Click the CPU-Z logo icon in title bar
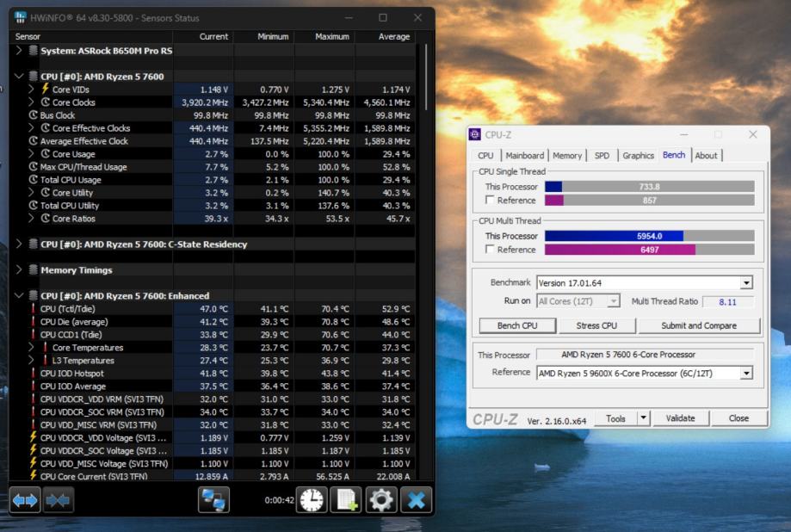The width and height of the screenshot is (791, 532). click(475, 135)
